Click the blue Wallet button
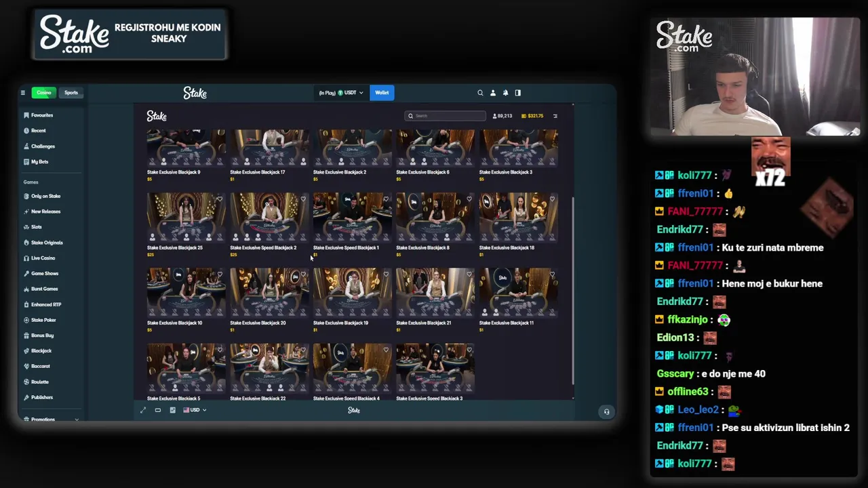868x488 pixels. [x=382, y=93]
